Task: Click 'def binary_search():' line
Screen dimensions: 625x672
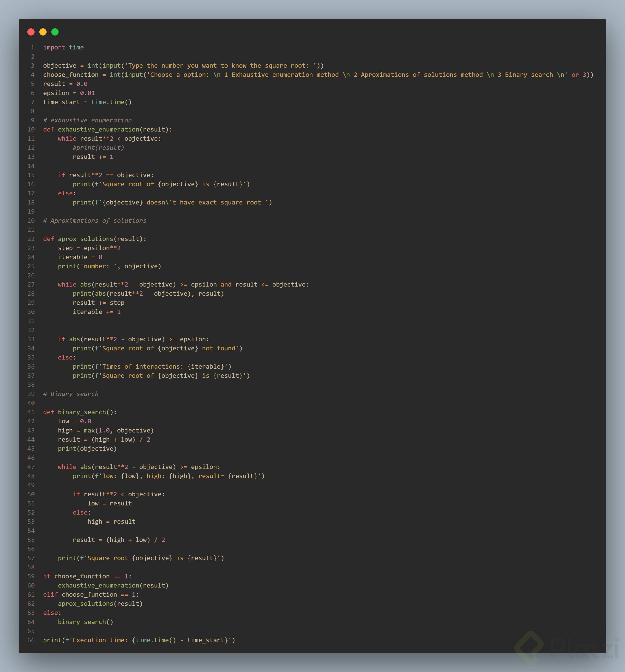Action: pyautogui.click(x=80, y=412)
